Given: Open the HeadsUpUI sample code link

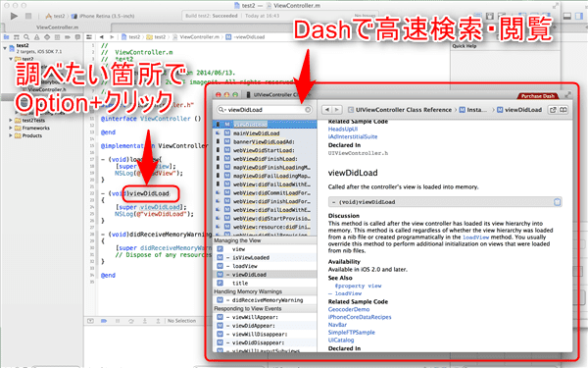Looking at the screenshot, I should pyautogui.click(x=343, y=130).
